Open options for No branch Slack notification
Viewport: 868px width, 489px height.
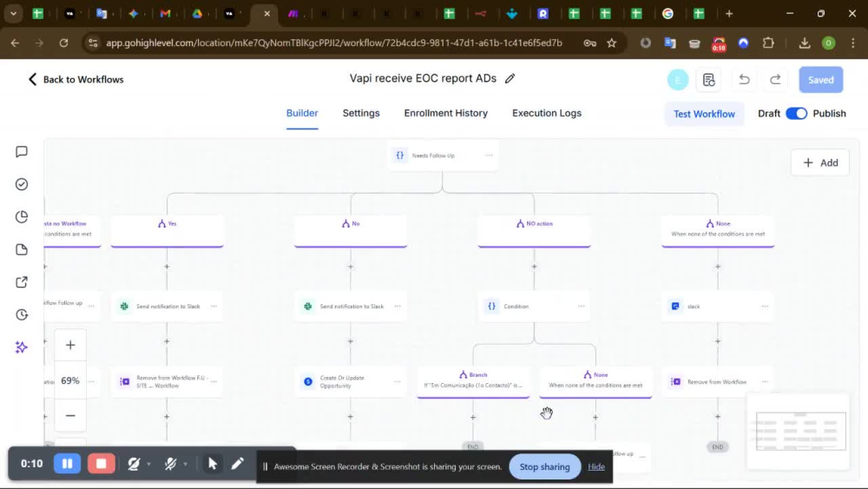click(398, 307)
